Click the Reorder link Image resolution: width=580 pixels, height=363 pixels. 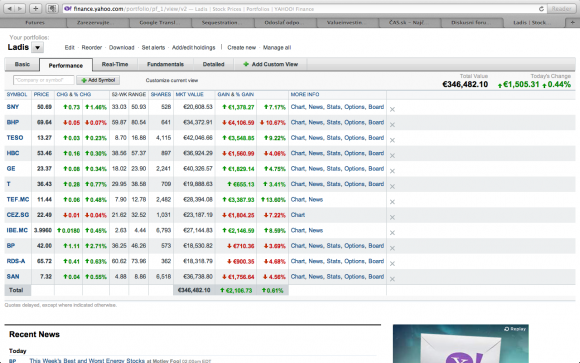click(x=91, y=48)
